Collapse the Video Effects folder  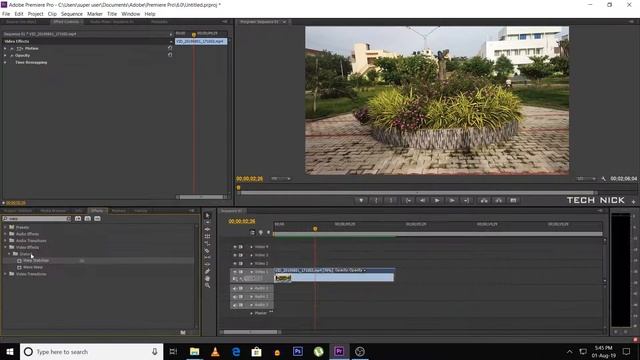coord(5,247)
